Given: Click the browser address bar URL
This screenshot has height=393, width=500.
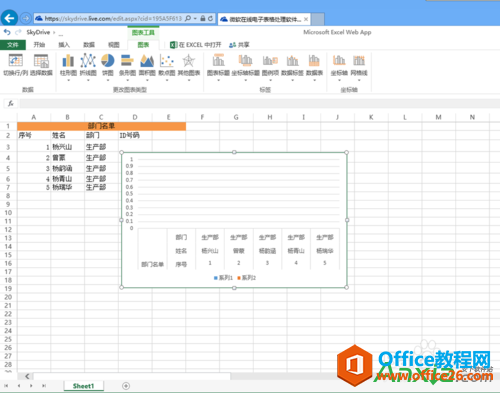Looking at the screenshot, I should [x=113, y=18].
